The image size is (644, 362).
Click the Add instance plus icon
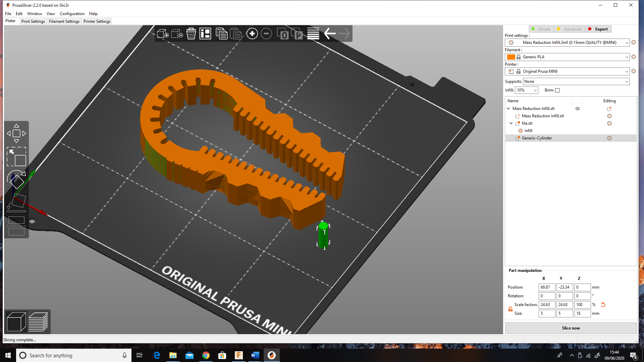[x=252, y=34]
